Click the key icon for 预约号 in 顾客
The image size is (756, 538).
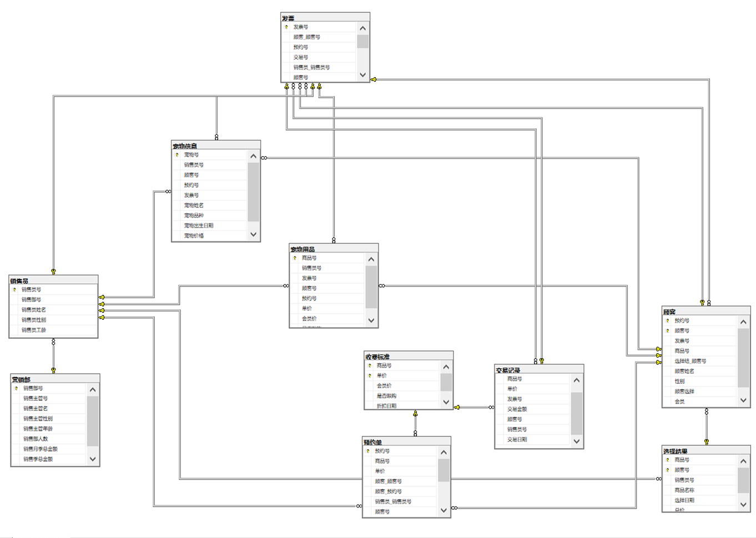[668, 321]
